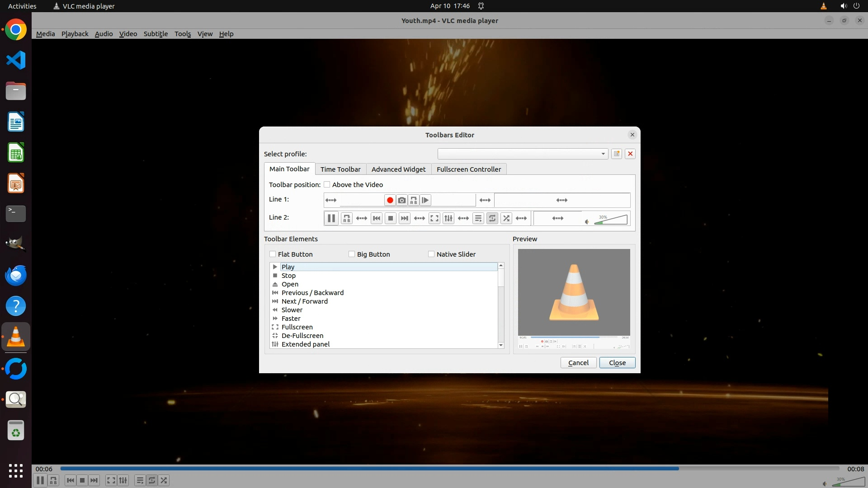Enable the Above the Video checkbox

[x=327, y=184]
